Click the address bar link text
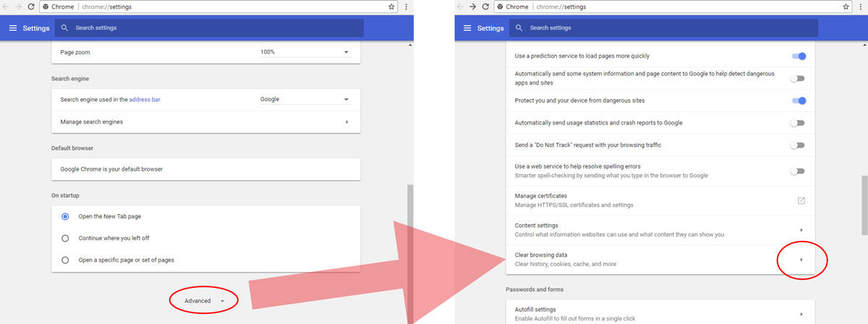868x324 pixels. point(145,99)
